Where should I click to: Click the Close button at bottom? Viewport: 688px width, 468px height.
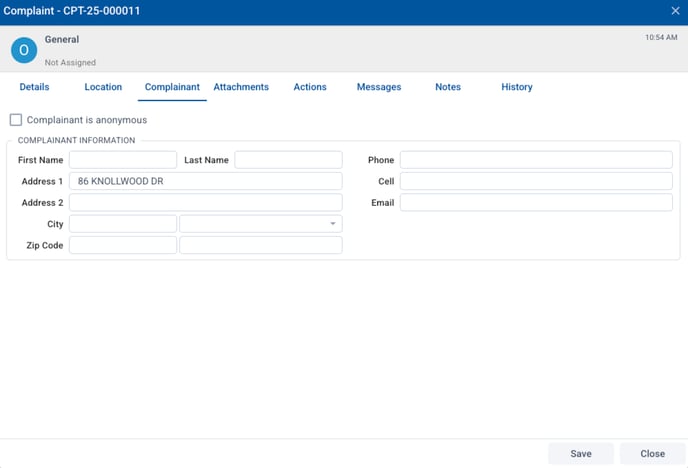click(x=652, y=453)
